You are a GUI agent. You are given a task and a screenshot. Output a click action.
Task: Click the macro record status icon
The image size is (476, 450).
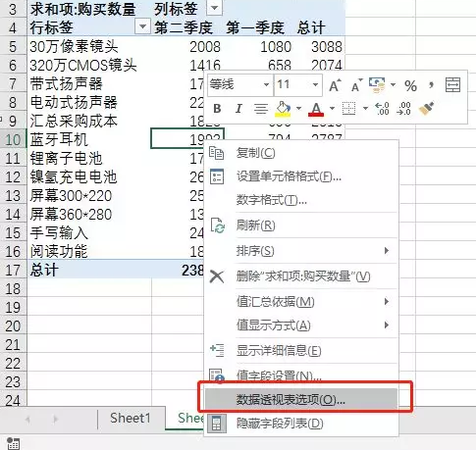pos(13,443)
